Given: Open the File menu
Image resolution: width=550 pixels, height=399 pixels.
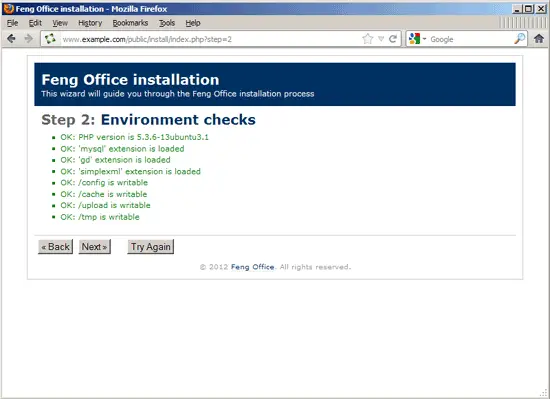Looking at the screenshot, I should (12, 23).
